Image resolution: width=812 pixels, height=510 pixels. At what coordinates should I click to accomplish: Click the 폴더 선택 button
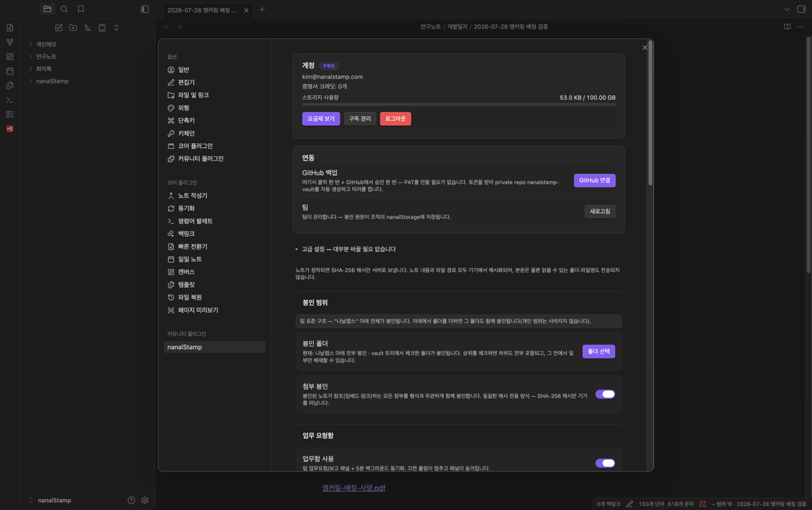click(x=599, y=352)
